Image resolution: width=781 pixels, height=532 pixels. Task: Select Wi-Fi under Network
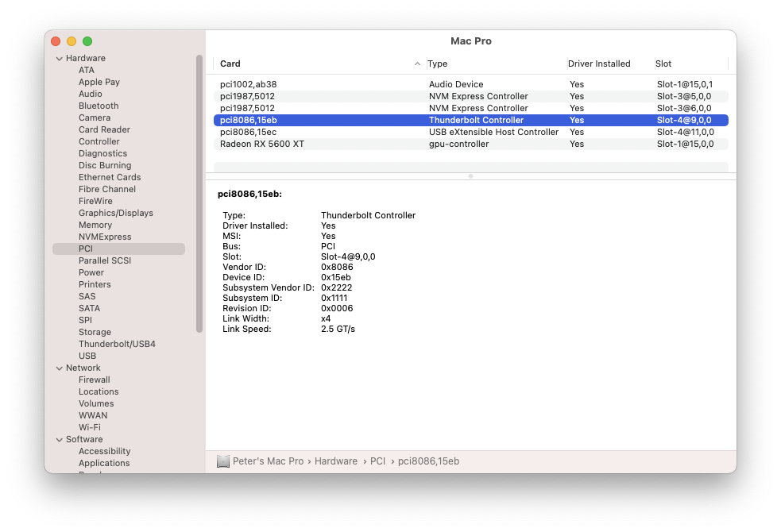(x=90, y=428)
